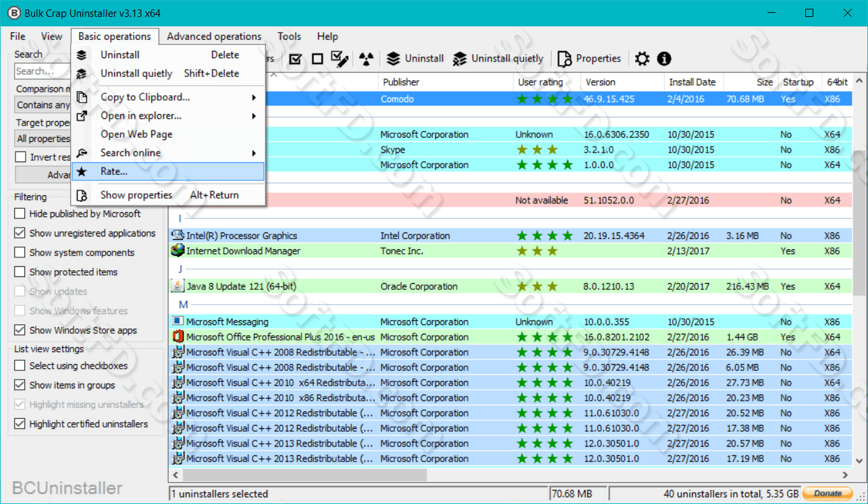Sort by the Size column header

(x=751, y=82)
